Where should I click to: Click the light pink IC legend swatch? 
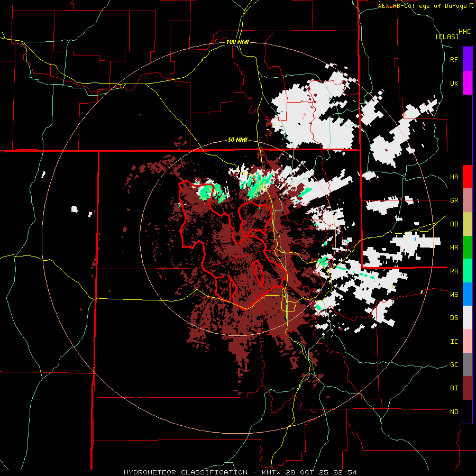[x=467, y=341]
